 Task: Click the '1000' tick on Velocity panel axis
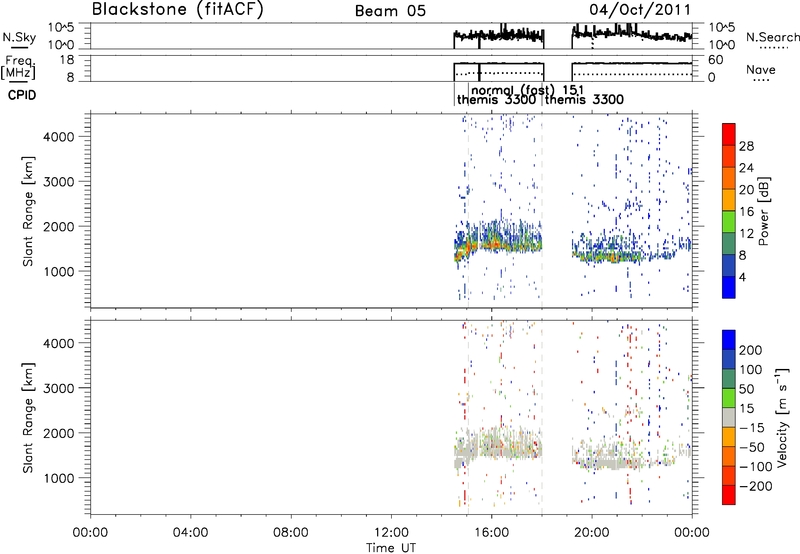click(59, 478)
